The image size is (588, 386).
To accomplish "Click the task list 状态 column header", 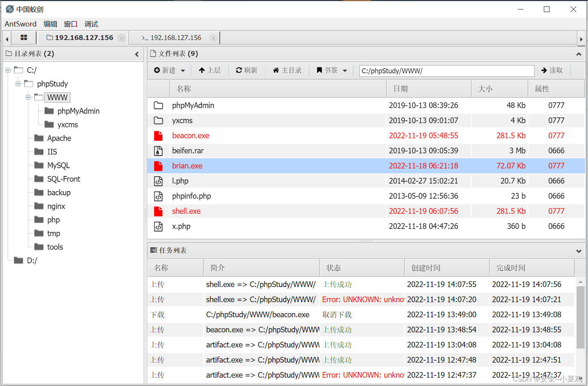I will pos(362,268).
